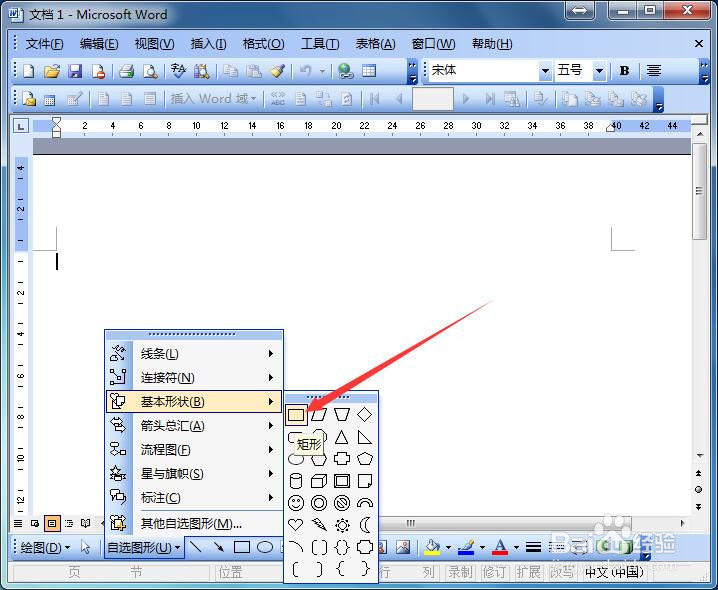
Task: Pick the Regular Pentagon shape
Action: [x=364, y=459]
